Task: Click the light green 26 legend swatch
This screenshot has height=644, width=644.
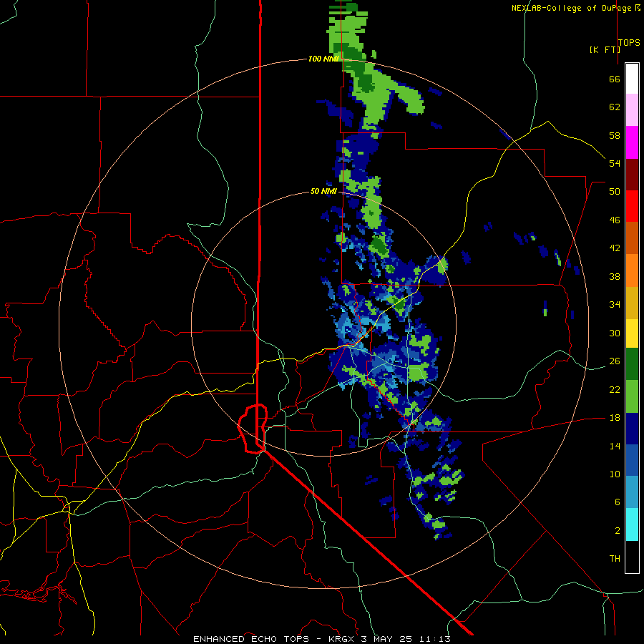Action: pyautogui.click(x=632, y=396)
